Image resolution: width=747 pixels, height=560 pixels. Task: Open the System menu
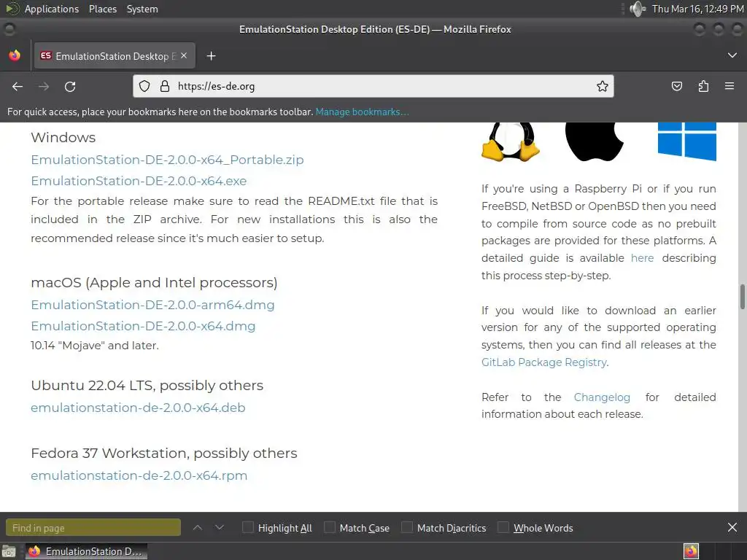coord(142,9)
